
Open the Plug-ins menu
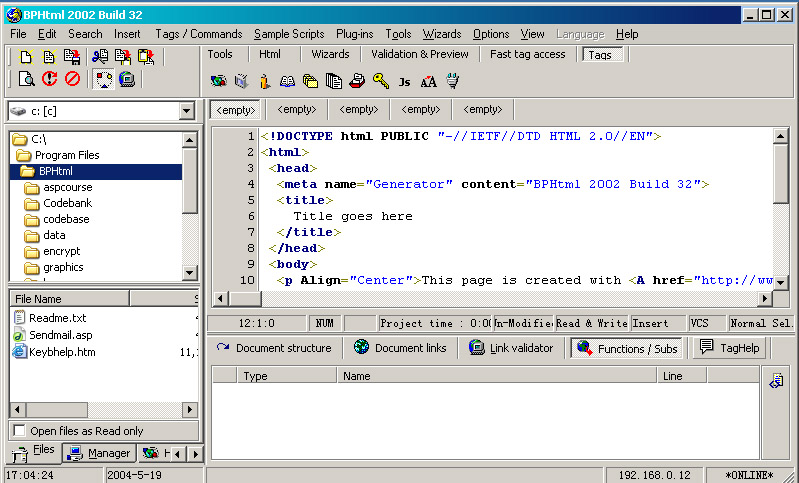pos(355,34)
